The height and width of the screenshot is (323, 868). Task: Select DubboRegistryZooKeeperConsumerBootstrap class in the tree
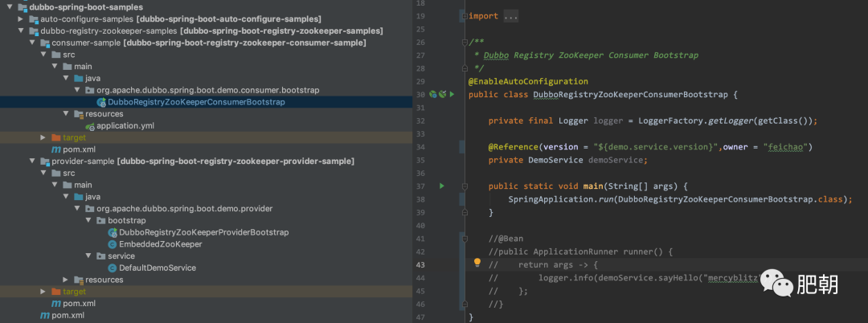[197, 102]
